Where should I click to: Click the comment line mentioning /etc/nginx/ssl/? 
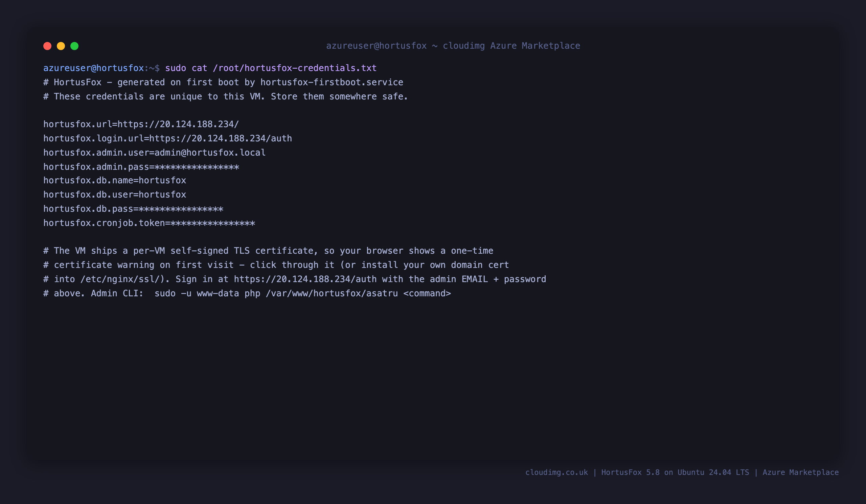[x=295, y=279]
